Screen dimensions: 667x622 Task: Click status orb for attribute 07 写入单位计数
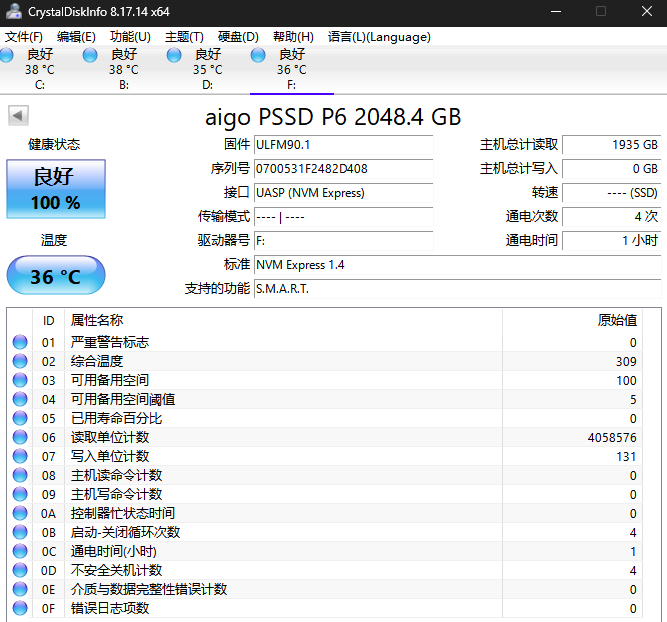tap(20, 456)
